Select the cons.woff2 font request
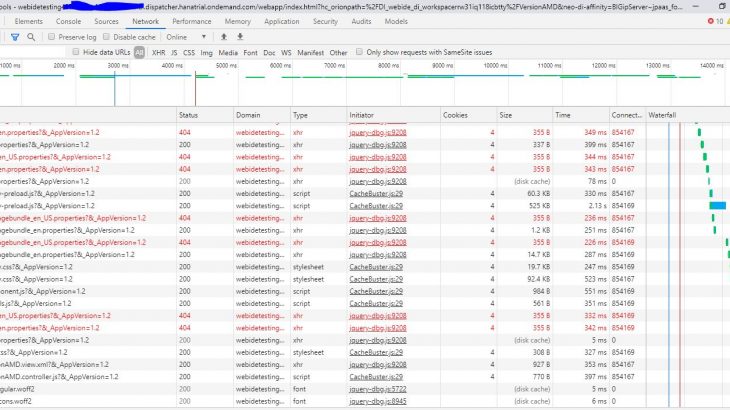Viewport: 730px width, 410px height. (365, 401)
